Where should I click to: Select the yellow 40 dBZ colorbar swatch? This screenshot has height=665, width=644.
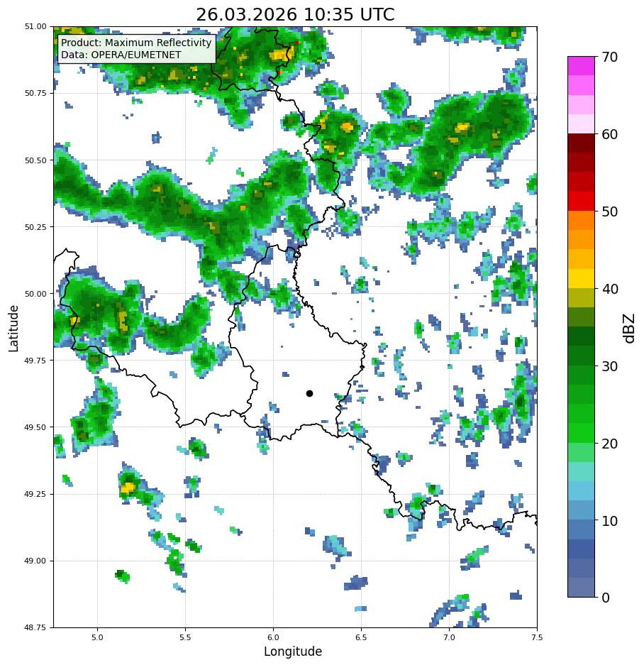pyautogui.click(x=582, y=279)
